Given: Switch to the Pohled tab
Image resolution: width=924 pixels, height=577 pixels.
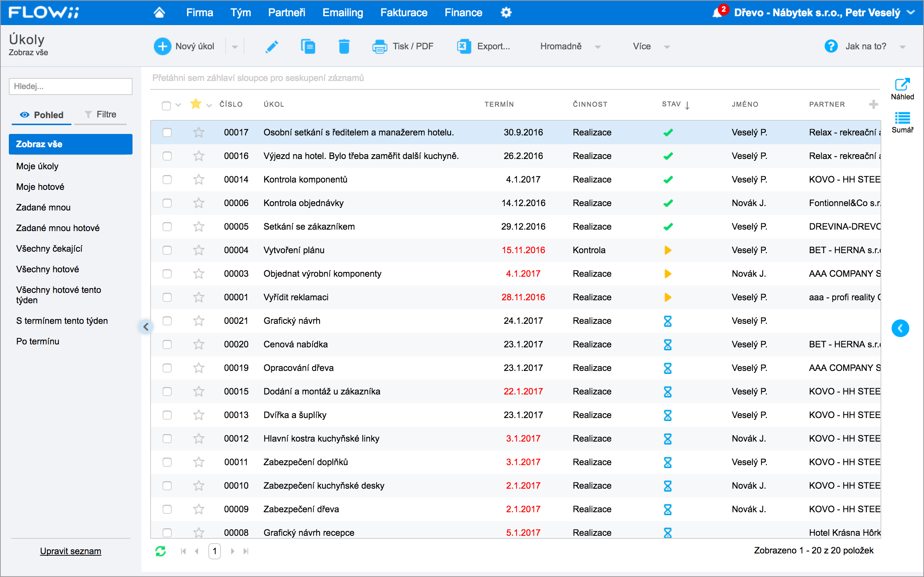Looking at the screenshot, I should 42,115.
